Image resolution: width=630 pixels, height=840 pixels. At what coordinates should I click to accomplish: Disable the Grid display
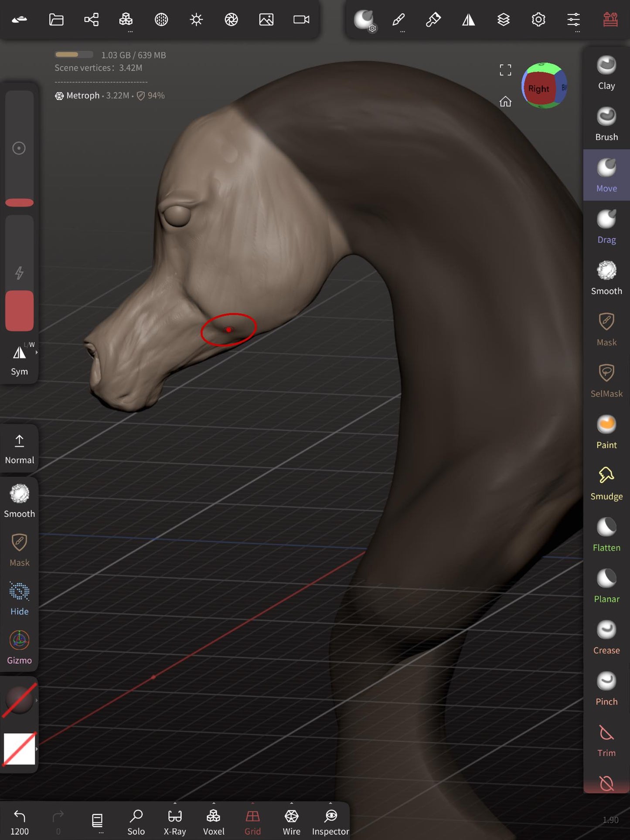click(x=252, y=822)
